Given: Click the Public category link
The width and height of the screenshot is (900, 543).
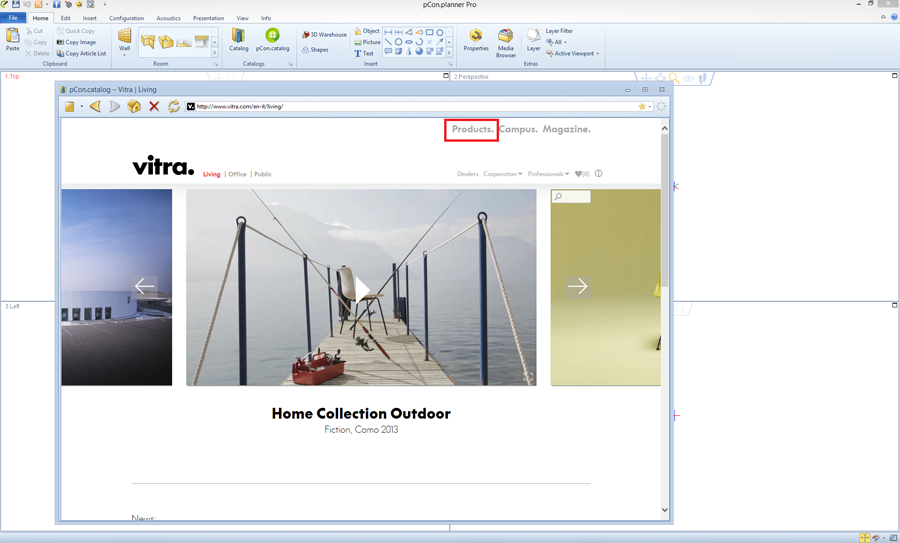Looking at the screenshot, I should 263,174.
